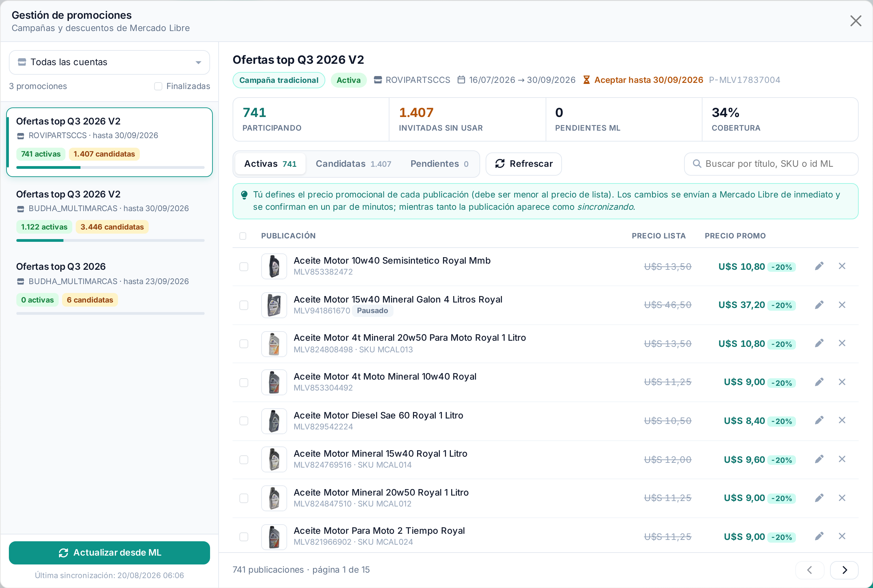Image resolution: width=873 pixels, height=588 pixels.
Task: Click the Ofertas top Q3 2026 empty progress bar
Action: tap(110, 313)
